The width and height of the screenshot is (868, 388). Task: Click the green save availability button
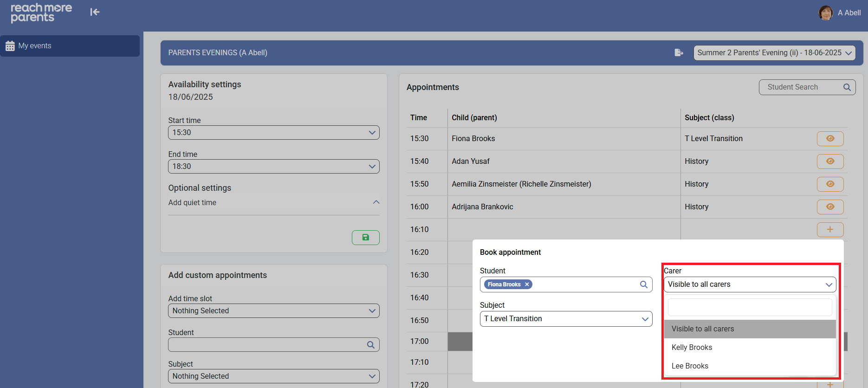[365, 237]
